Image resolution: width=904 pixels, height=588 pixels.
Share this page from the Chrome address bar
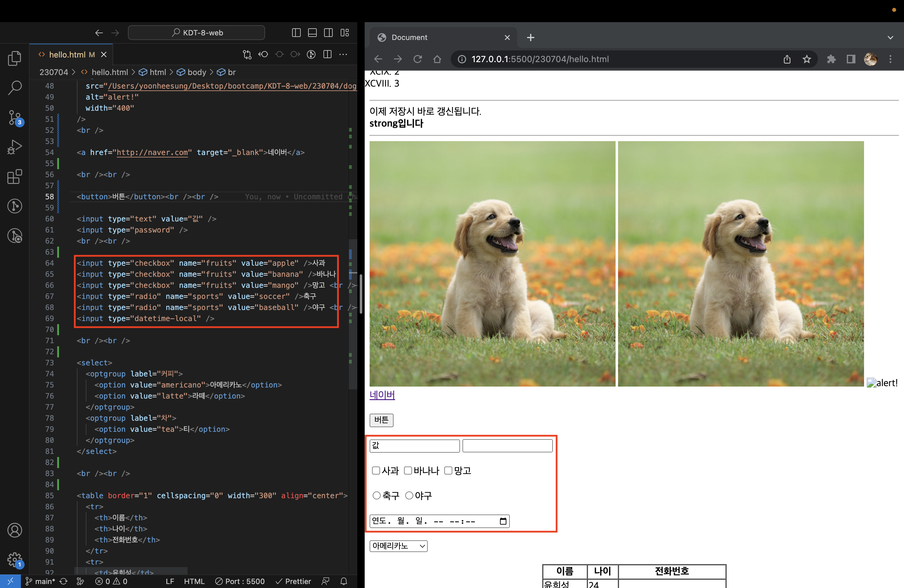787,59
